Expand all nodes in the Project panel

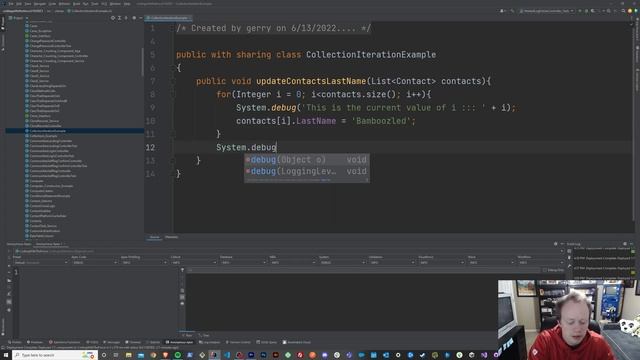(120, 18)
